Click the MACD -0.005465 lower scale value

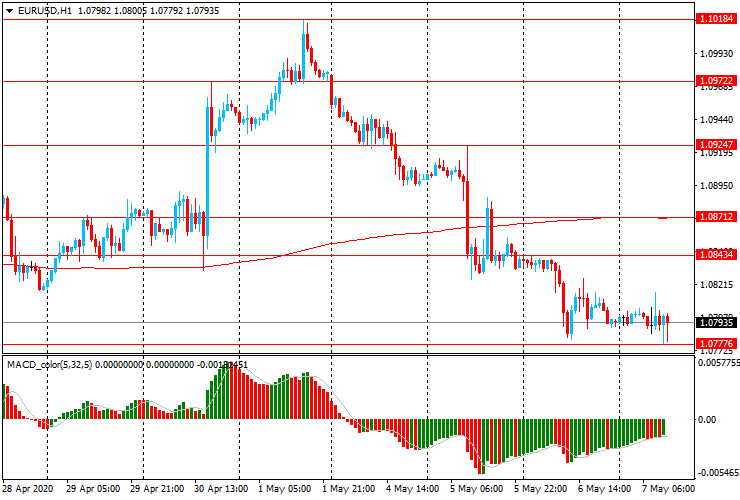719,473
